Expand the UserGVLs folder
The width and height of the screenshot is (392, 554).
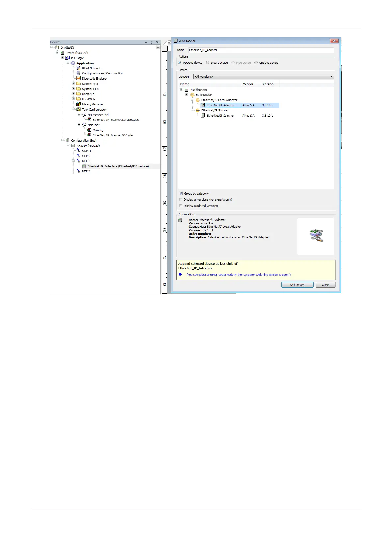[73, 94]
